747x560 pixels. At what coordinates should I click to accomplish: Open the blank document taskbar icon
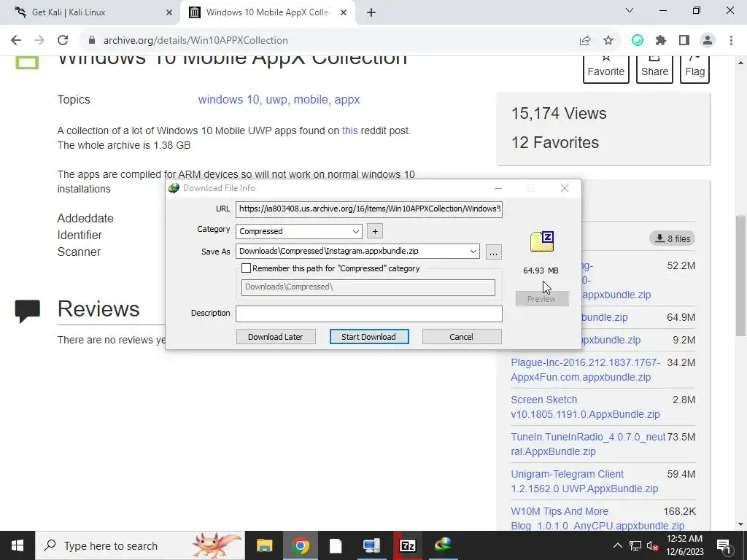336,545
